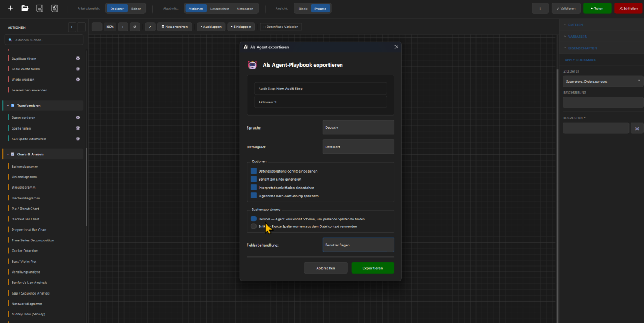Click the zoom reset rotate icon

pos(134,26)
